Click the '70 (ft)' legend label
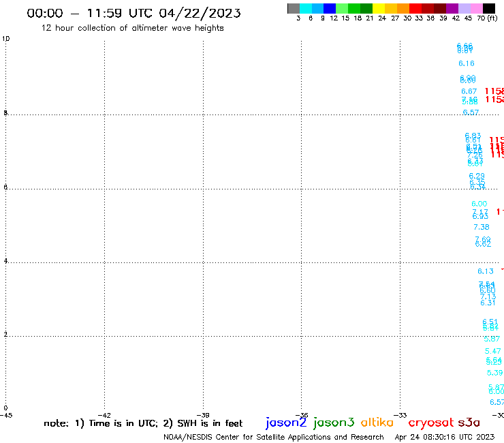Screen dimensions: 504x443 tap(487, 18)
